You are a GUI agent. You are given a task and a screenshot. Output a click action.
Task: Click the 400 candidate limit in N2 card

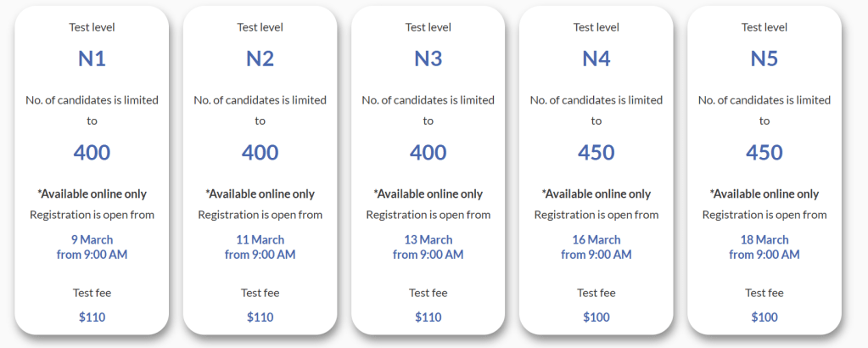click(260, 153)
